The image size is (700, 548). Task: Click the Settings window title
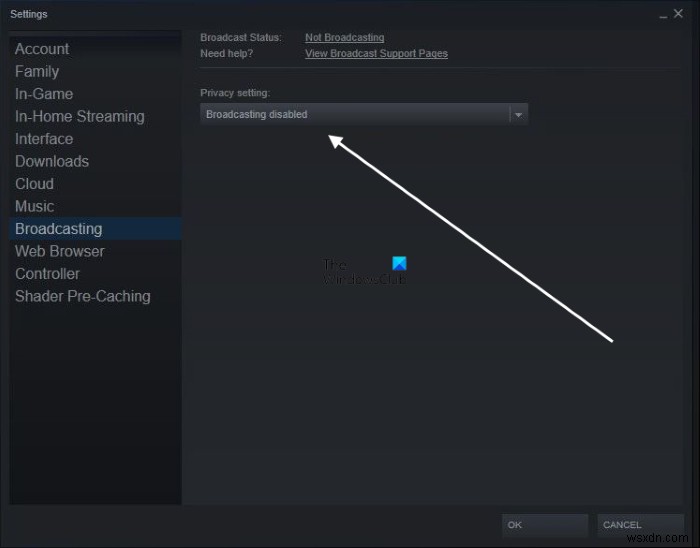[29, 14]
